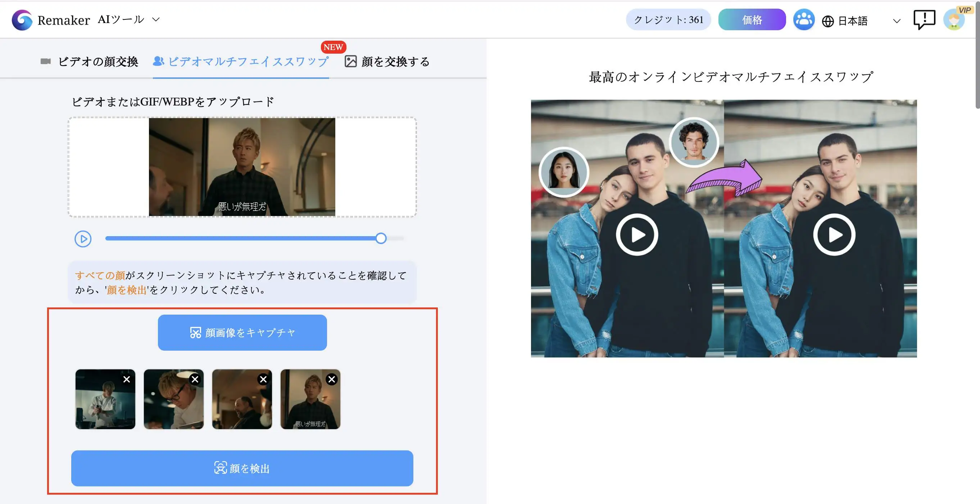The image size is (980, 504).
Task: Click the label ビデオまたはGIF/WEBPをアップロード
Action: click(x=173, y=102)
